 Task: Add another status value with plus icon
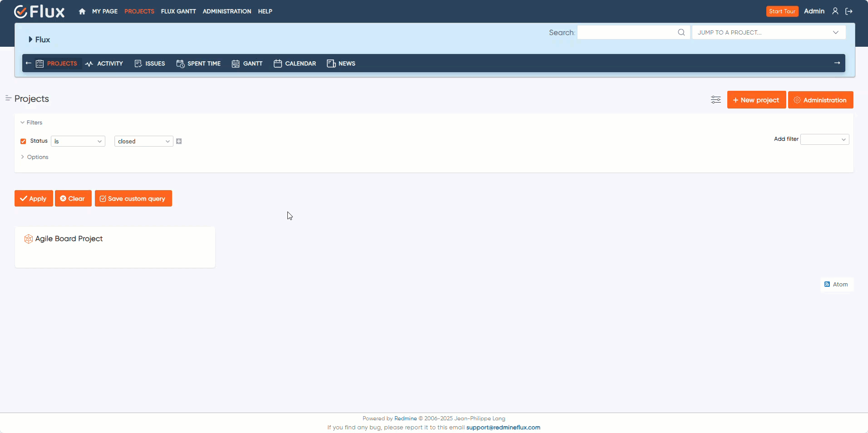point(179,141)
